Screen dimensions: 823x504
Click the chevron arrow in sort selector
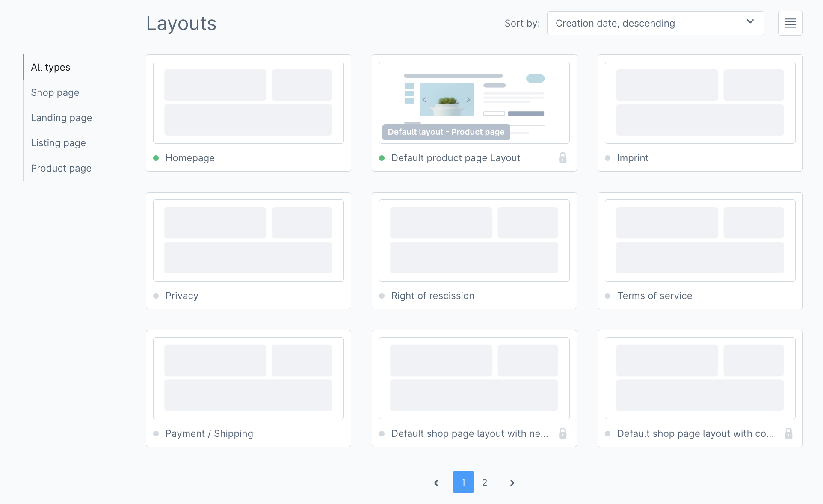coord(750,22)
